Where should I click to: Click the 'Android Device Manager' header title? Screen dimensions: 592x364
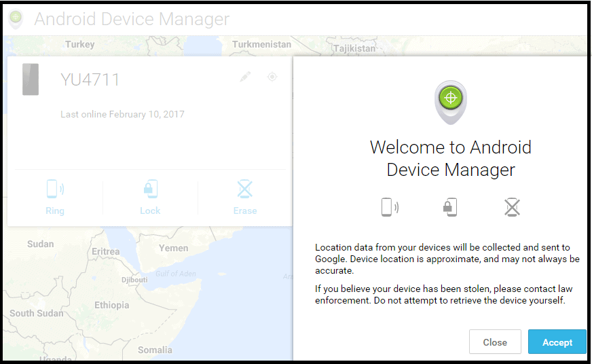click(x=132, y=19)
